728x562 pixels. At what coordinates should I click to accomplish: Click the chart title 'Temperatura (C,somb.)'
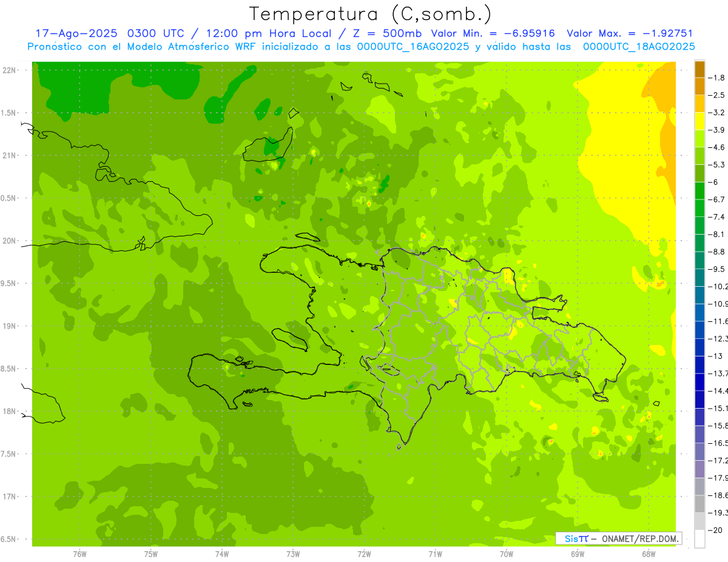click(371, 15)
